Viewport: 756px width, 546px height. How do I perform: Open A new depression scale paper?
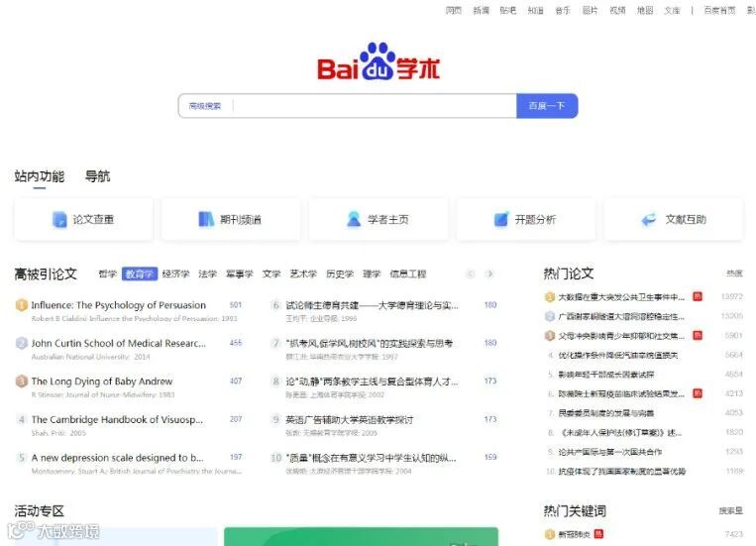coord(117,457)
